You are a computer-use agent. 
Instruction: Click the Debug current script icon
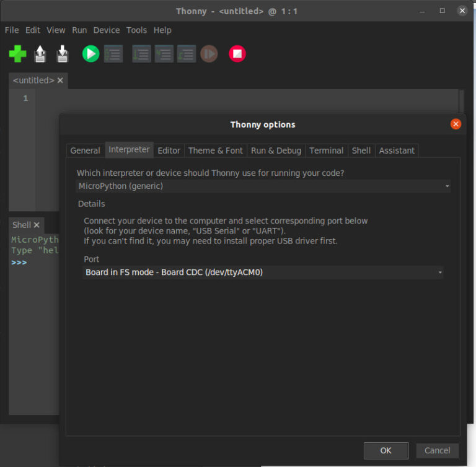pyautogui.click(x=113, y=54)
